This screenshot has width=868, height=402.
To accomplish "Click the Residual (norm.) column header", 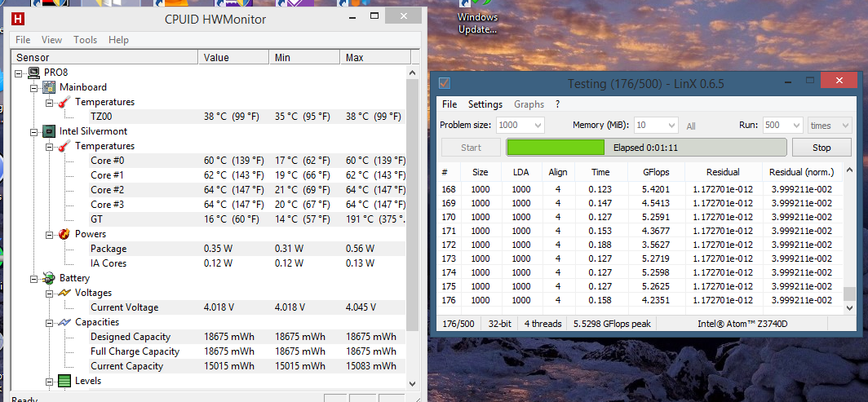I will pyautogui.click(x=802, y=172).
